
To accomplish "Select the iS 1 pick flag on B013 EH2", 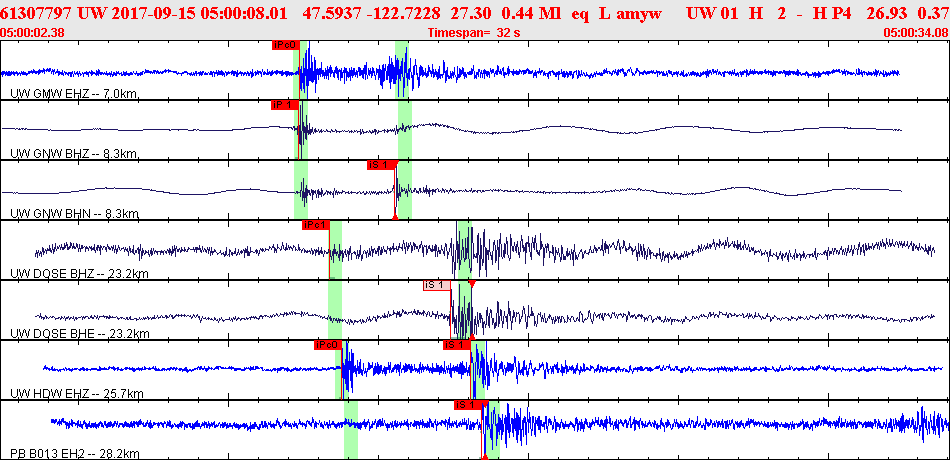I will click(x=468, y=405).
